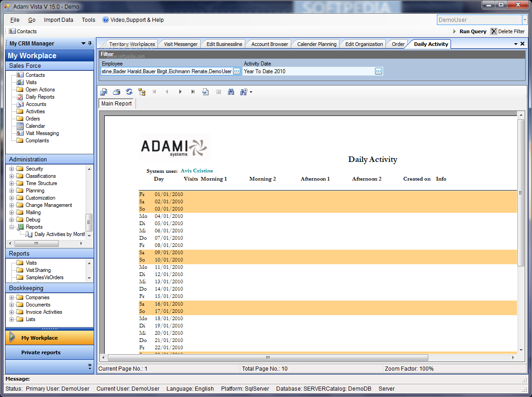Click the Go To Page icon

205,92
